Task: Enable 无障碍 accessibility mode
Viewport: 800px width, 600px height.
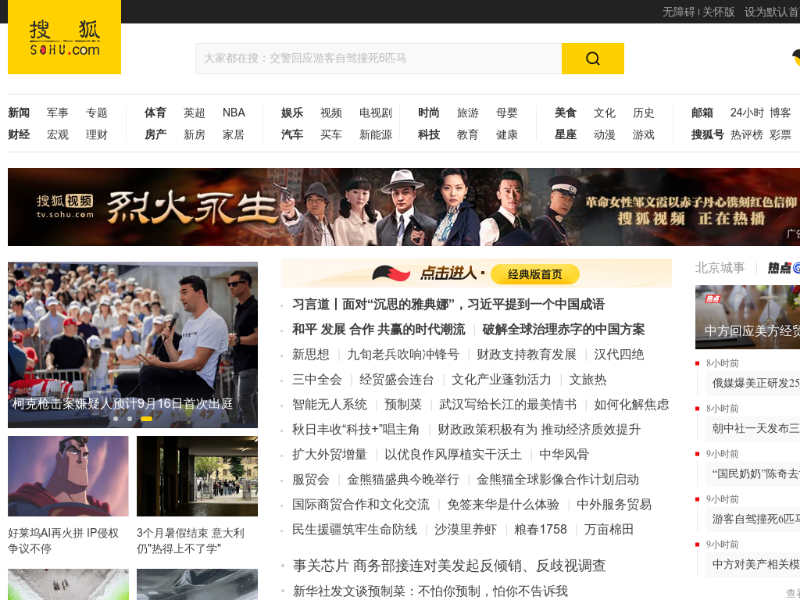Action: click(678, 12)
